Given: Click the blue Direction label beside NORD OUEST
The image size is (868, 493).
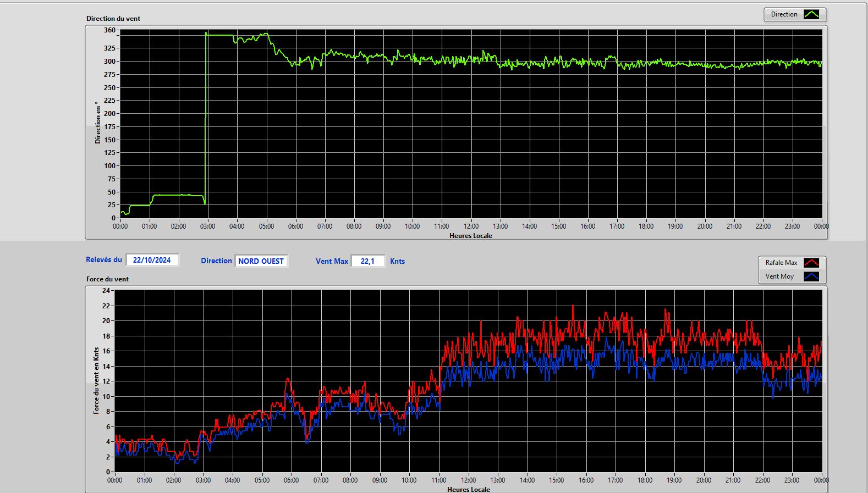Looking at the screenshot, I should point(216,261).
